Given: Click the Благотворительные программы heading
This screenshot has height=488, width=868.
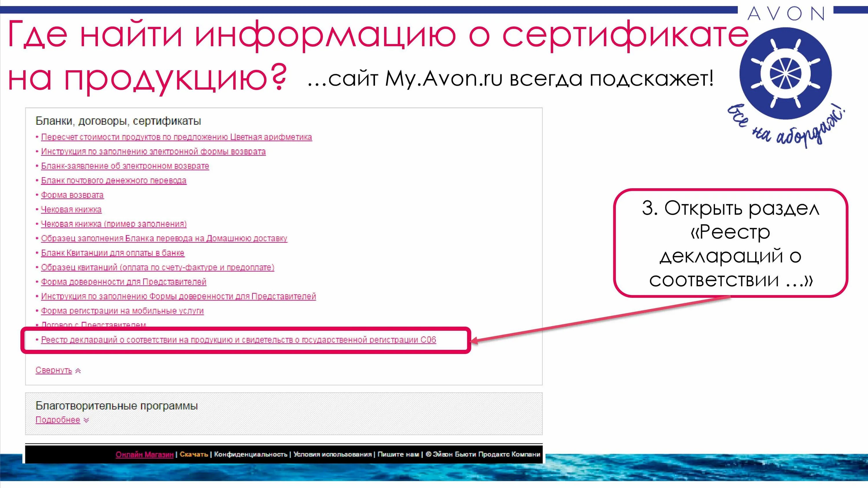Looking at the screenshot, I should [117, 406].
